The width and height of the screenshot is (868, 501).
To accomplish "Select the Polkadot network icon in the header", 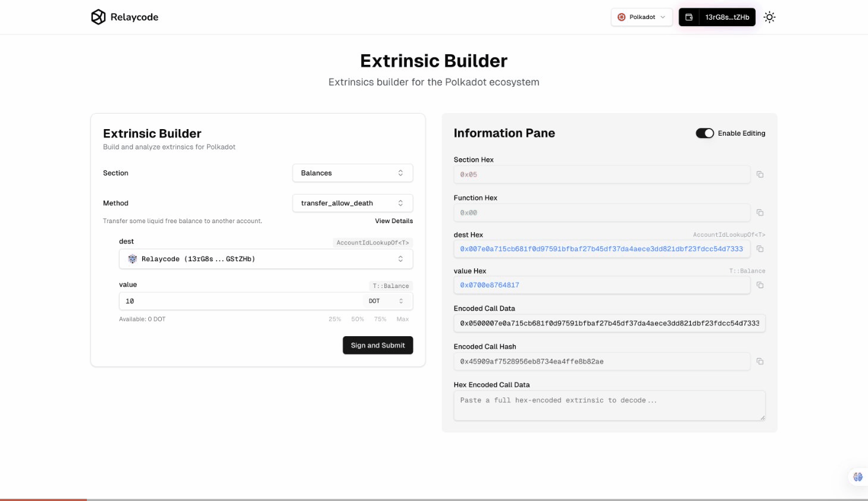I will tap(621, 17).
